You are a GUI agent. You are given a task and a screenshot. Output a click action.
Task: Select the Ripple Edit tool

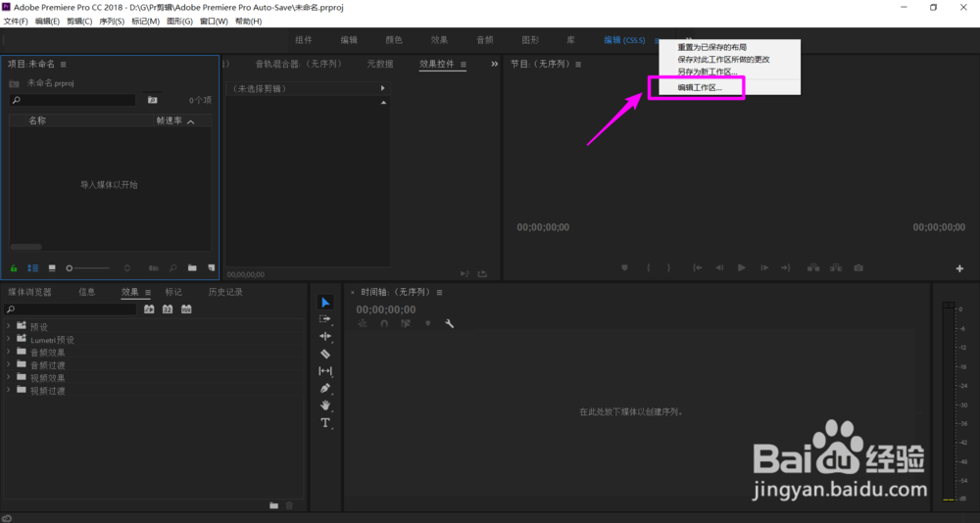(325, 336)
